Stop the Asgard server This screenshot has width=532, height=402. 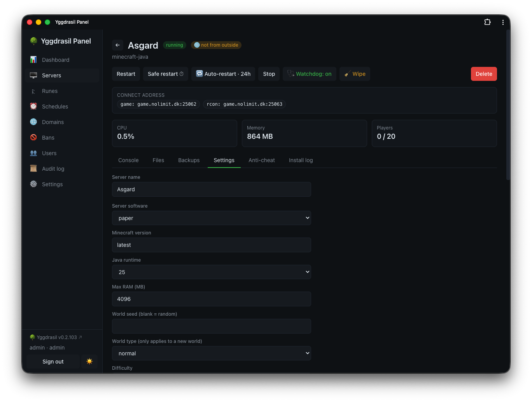[x=269, y=74]
